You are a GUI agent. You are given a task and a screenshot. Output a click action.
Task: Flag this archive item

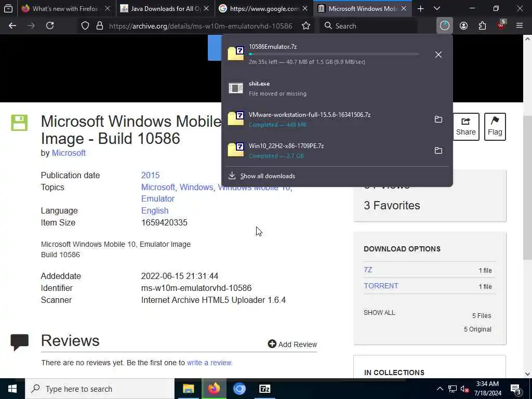(x=495, y=127)
